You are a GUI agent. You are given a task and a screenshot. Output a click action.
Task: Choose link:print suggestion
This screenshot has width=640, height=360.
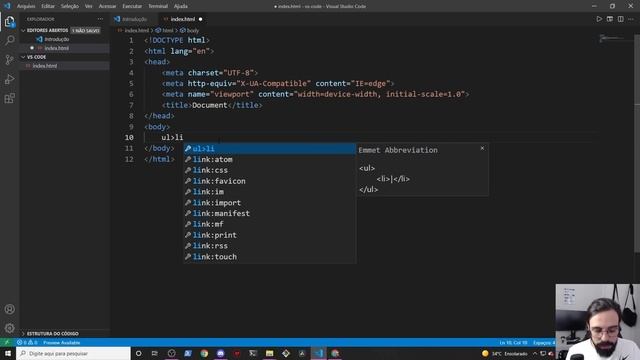(269, 235)
